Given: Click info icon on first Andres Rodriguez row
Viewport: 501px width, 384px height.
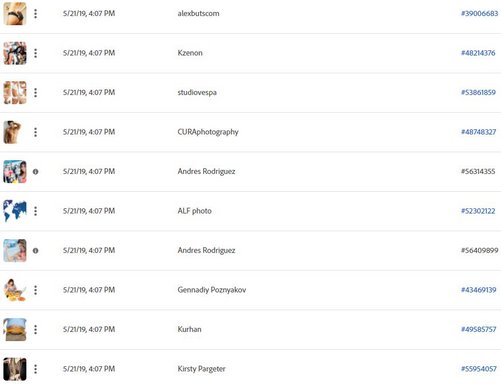Looking at the screenshot, I should click(35, 172).
